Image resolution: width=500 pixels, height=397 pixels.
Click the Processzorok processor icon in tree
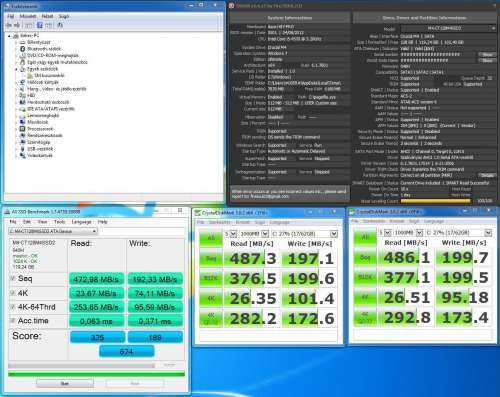[x=22, y=129]
